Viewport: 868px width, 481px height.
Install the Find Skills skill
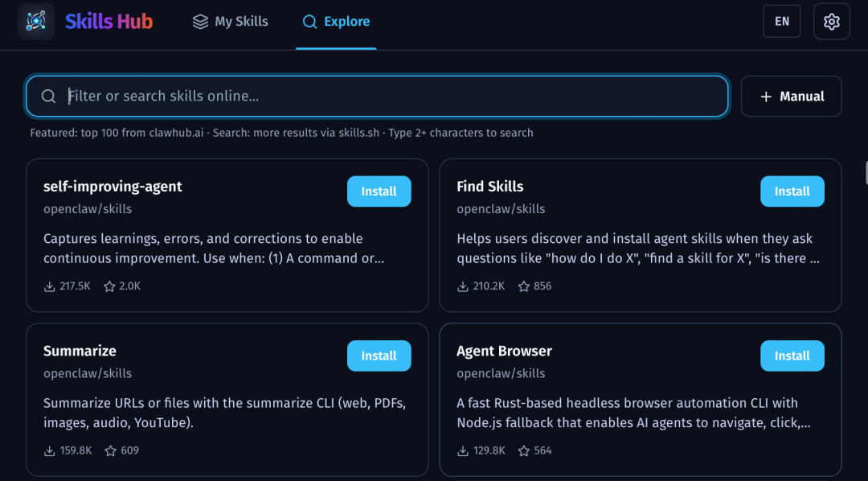coord(792,191)
